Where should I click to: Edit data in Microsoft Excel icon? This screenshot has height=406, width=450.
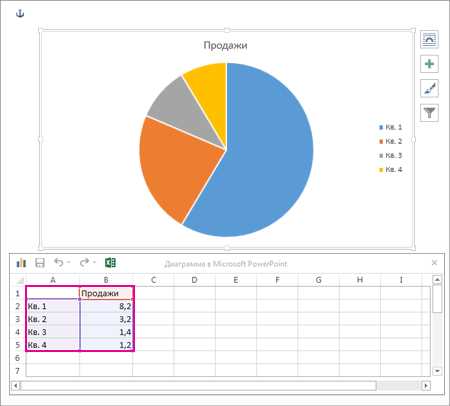click(x=110, y=263)
